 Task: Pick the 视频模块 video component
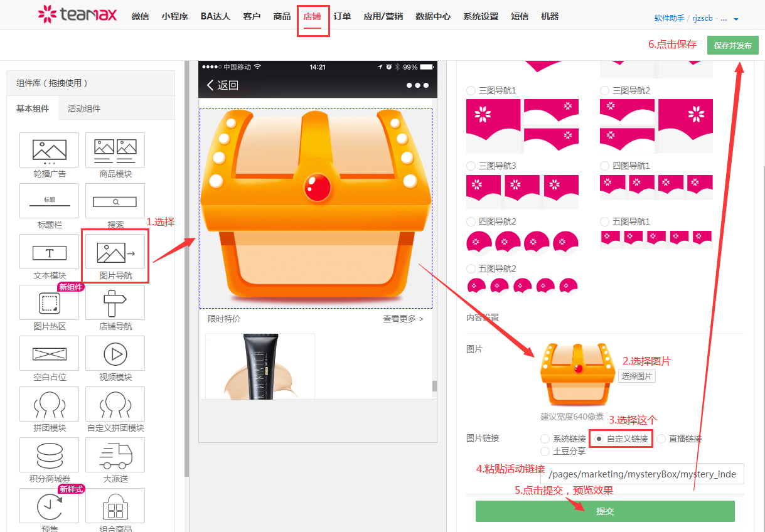[115, 353]
